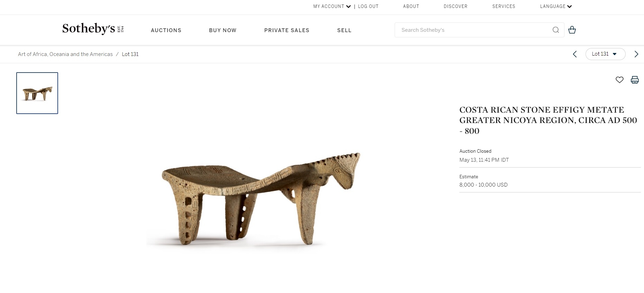
Task: Open the shopping bag icon
Action: point(572,30)
